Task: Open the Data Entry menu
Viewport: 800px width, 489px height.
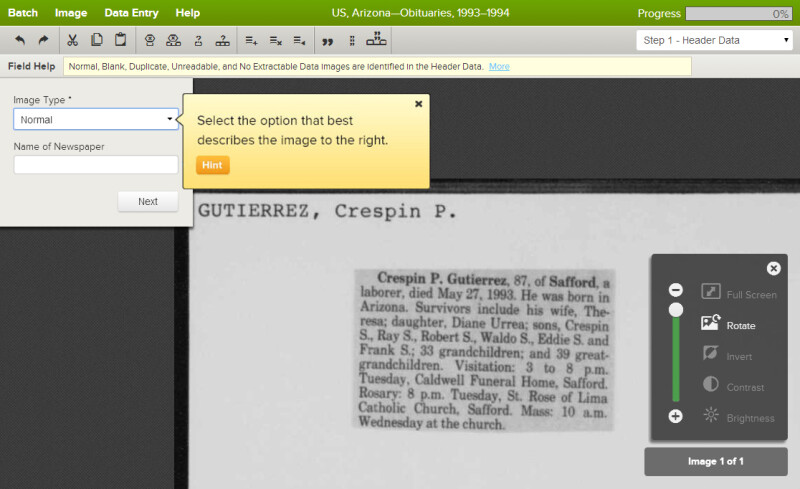Action: click(x=131, y=13)
